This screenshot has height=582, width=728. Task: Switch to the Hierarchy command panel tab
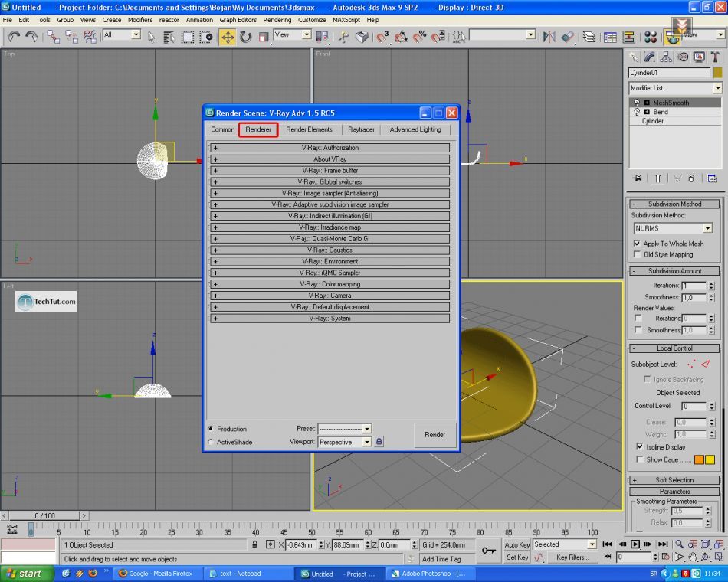pyautogui.click(x=666, y=57)
